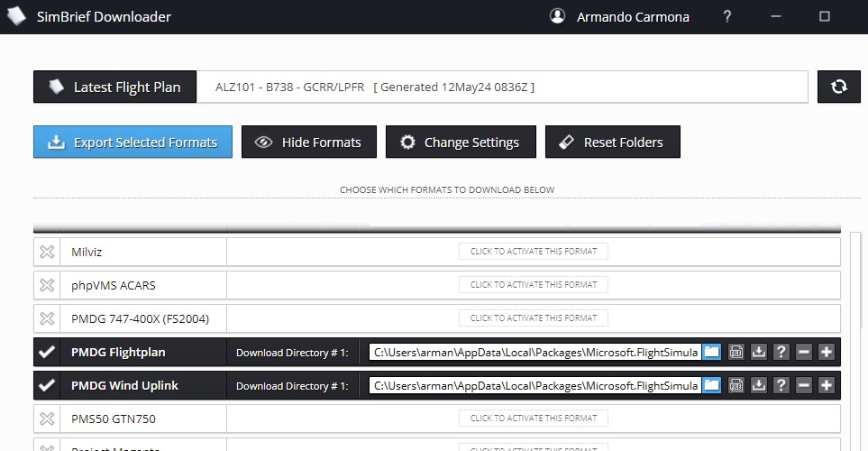Browse folder for PMDG Flightplan directory

[x=711, y=352]
